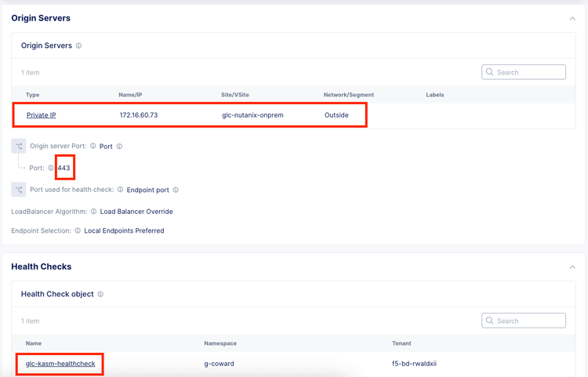Collapse the Health Checks section
Image resolution: width=588 pixels, height=377 pixels.
572,267
